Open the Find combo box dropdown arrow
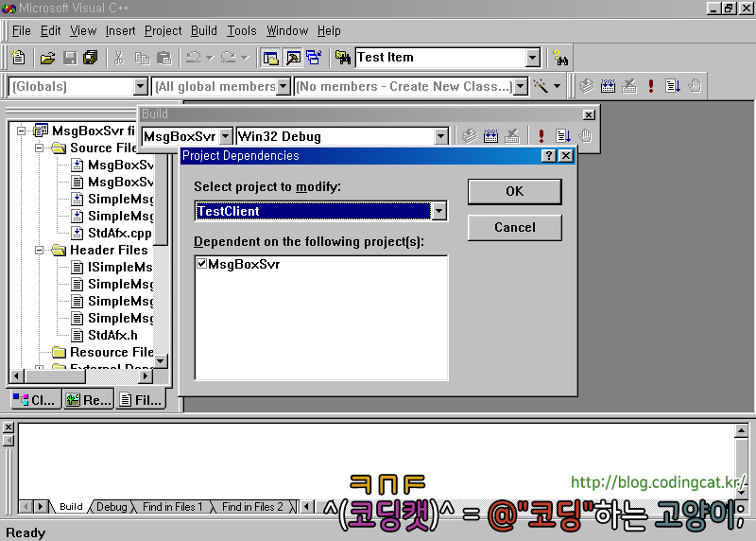Screen dimensions: 756x541 [532, 58]
